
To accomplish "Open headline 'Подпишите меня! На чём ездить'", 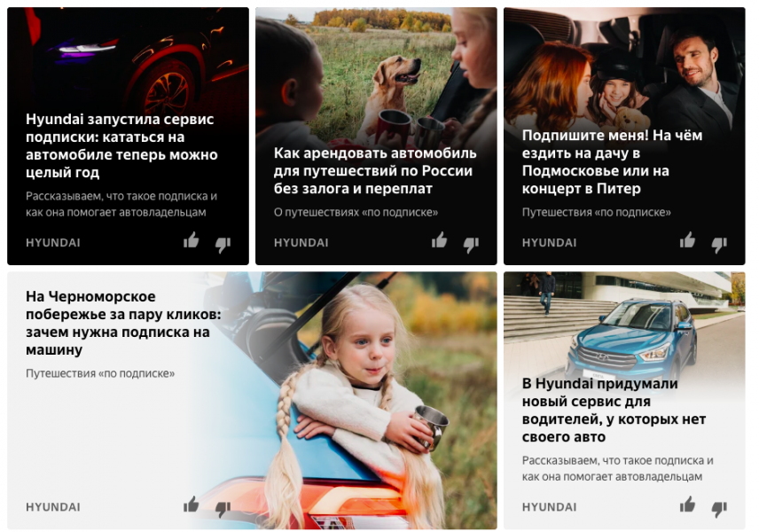I will [x=612, y=161].
